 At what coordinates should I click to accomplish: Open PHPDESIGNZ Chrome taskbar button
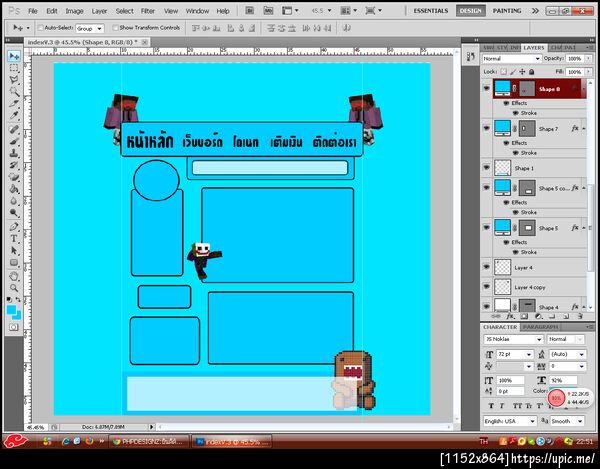tap(148, 441)
